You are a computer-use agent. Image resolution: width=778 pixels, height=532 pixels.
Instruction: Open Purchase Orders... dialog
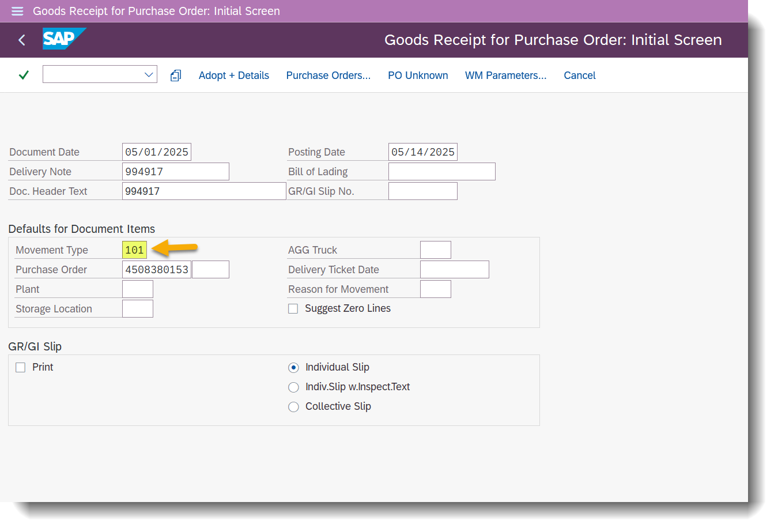click(x=328, y=75)
